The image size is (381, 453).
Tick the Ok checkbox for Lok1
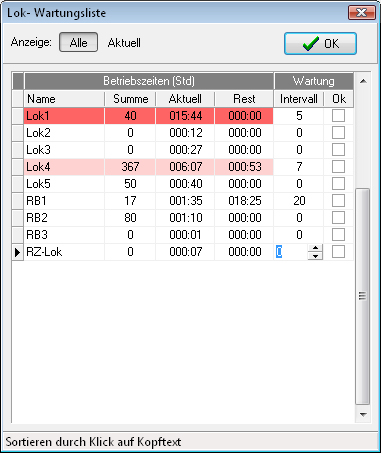click(x=338, y=116)
